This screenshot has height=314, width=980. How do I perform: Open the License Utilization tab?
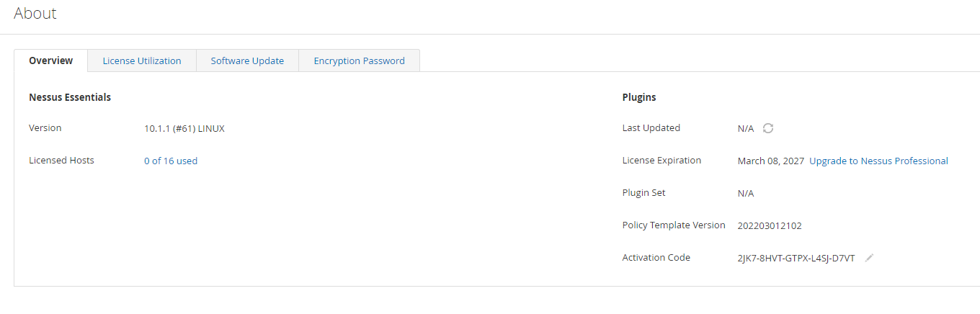pos(142,60)
